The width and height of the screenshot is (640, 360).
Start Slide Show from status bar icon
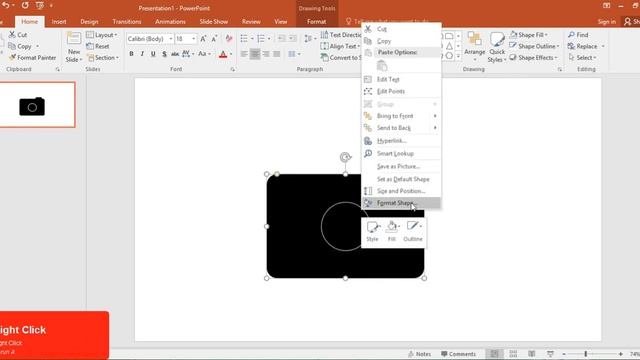point(550,353)
